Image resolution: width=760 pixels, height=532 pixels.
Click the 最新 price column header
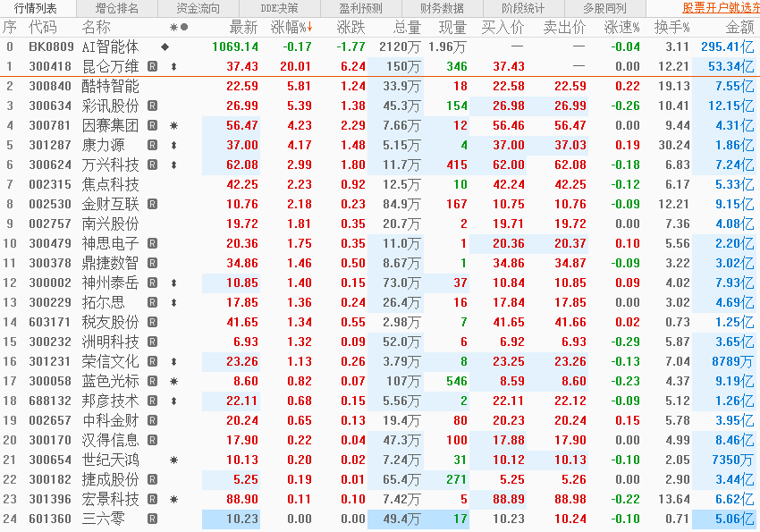pos(243,27)
